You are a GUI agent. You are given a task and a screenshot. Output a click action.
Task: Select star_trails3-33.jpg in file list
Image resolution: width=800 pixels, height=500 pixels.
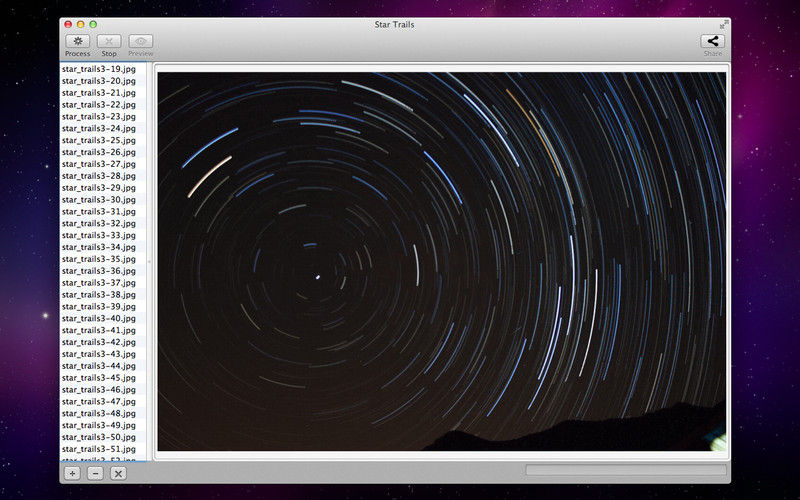103,235
